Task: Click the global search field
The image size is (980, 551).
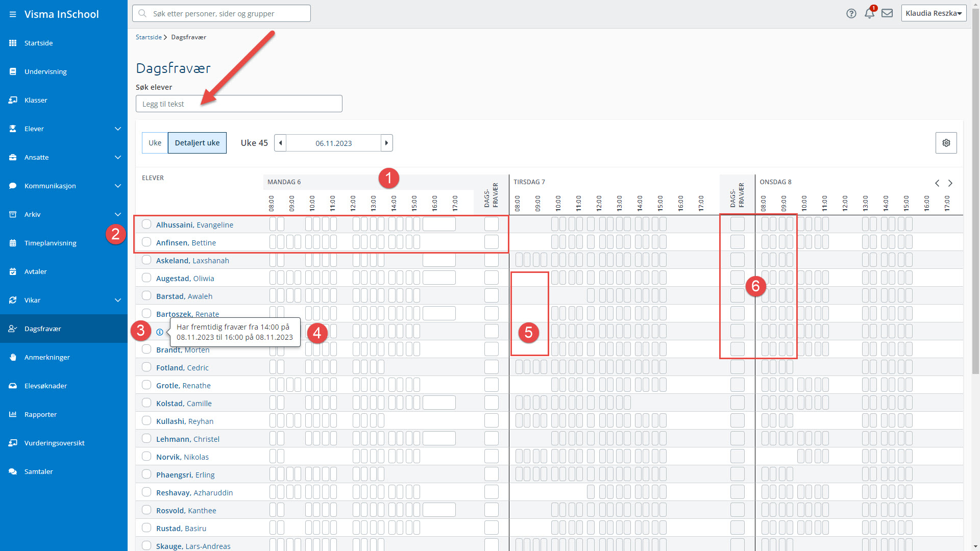Action: point(222,13)
